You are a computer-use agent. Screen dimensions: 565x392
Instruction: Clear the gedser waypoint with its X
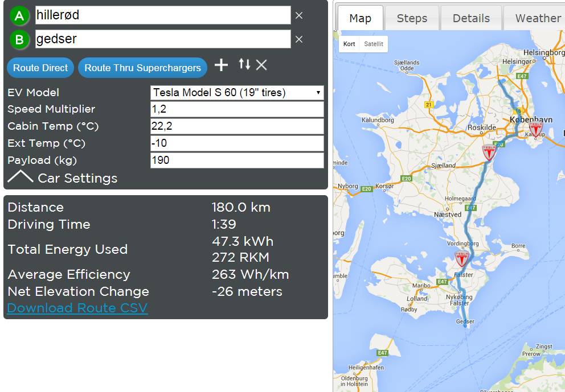tap(298, 39)
